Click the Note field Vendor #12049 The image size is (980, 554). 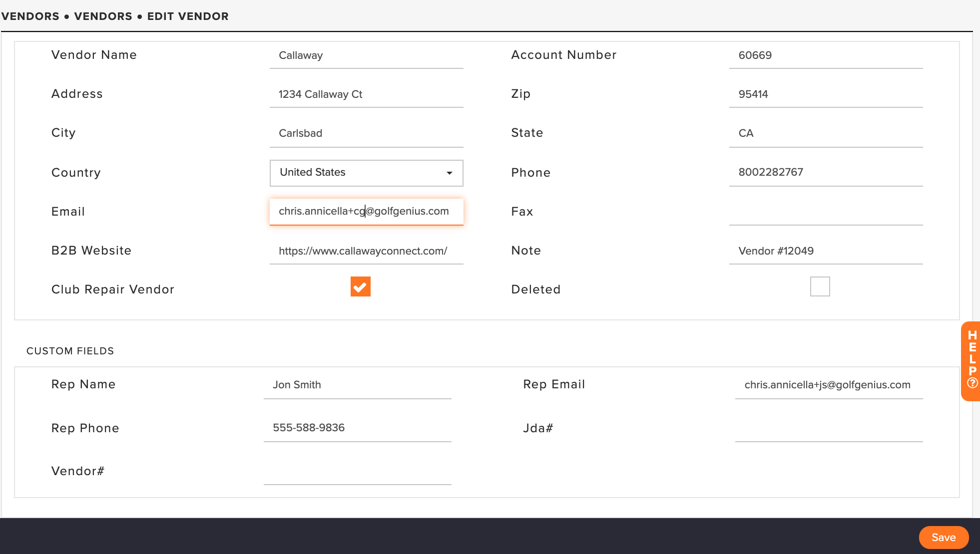826,251
